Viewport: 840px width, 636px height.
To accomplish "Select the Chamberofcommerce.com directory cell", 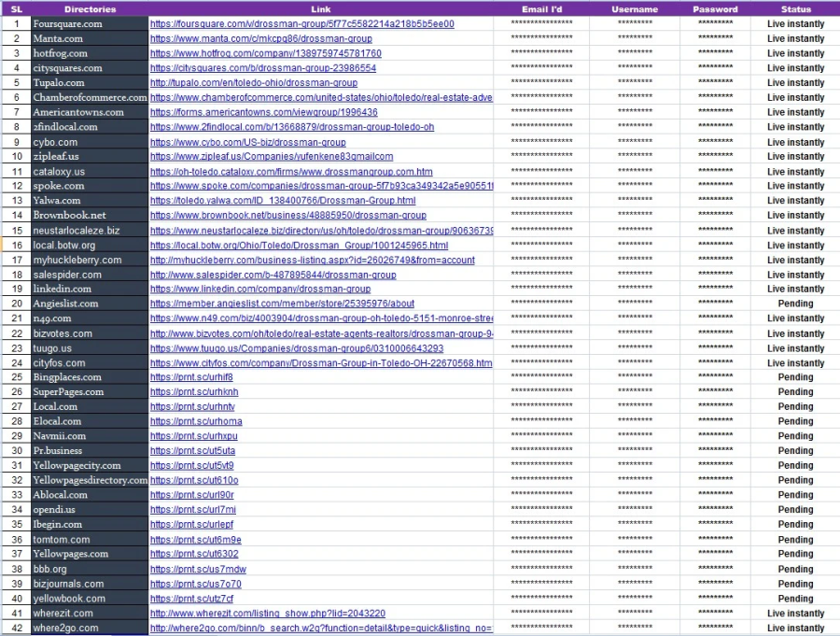I will click(90, 98).
